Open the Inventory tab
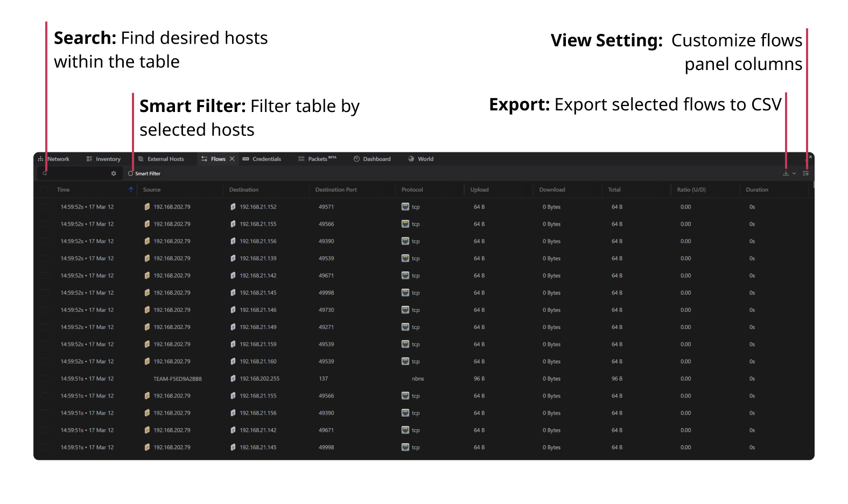 pos(103,159)
